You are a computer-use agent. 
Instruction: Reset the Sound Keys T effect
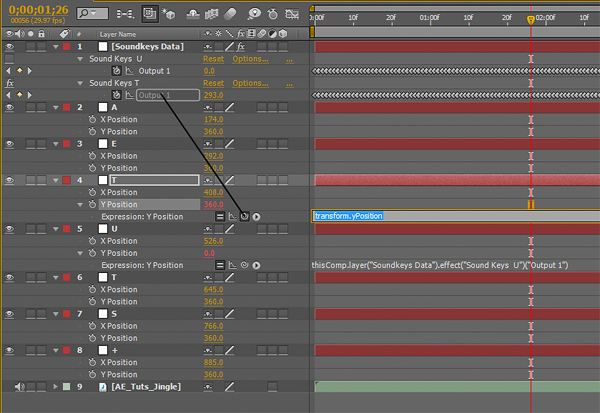213,83
